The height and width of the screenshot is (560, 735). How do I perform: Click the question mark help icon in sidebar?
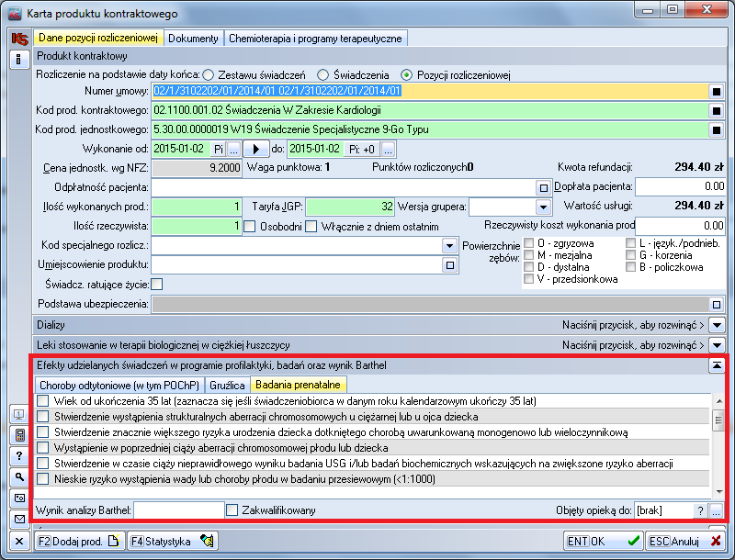19,456
